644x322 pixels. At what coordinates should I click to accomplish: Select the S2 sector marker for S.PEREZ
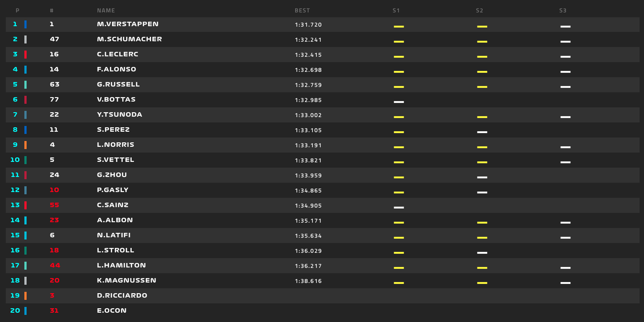(x=482, y=133)
